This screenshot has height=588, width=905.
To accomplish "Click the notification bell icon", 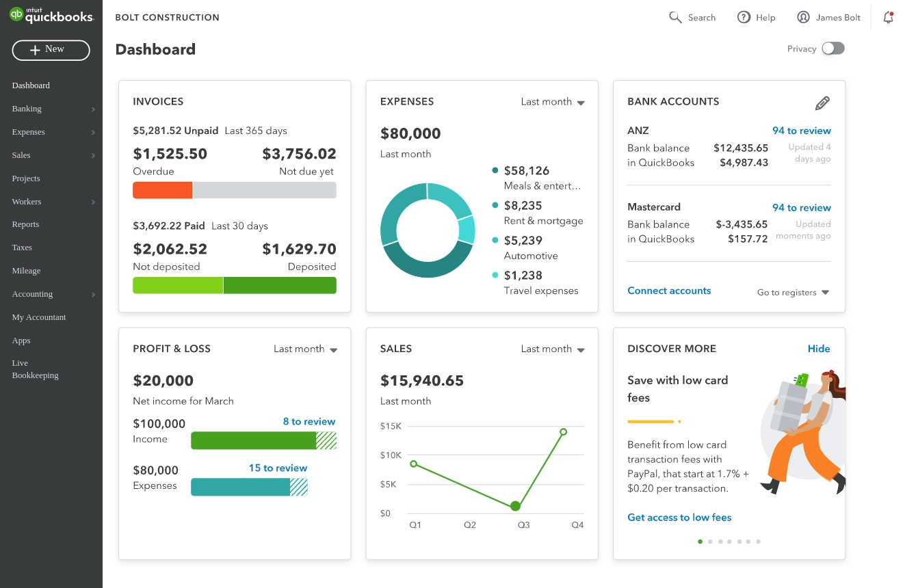I will click(888, 18).
